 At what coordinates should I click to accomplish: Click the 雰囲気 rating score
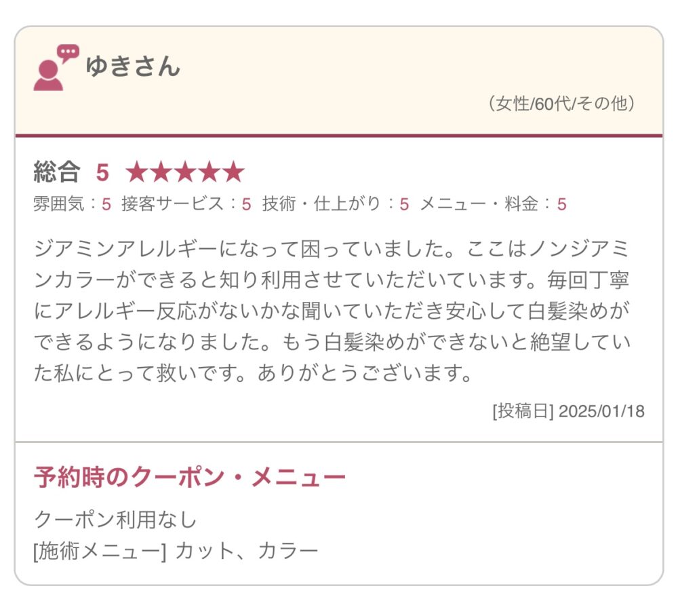[x=106, y=204]
